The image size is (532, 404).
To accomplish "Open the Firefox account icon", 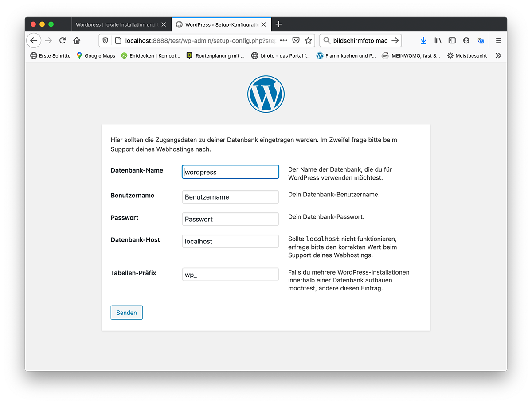I will click(x=466, y=40).
